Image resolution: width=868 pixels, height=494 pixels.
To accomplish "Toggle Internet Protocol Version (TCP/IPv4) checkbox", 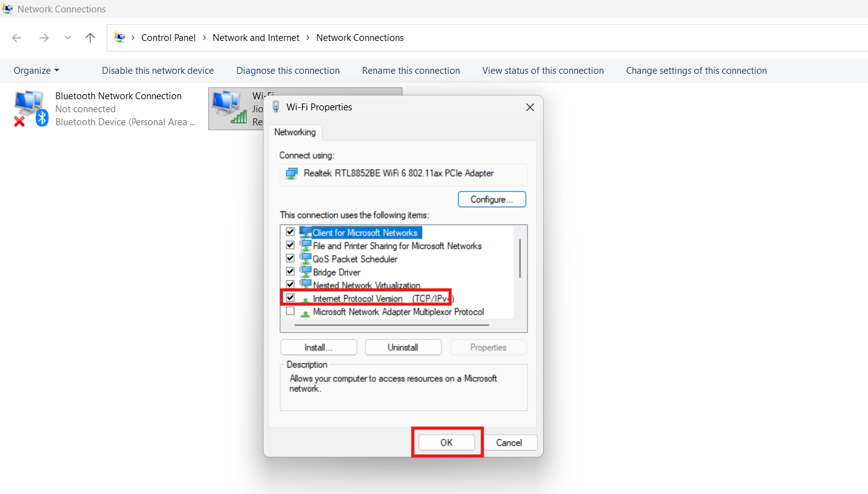I will click(290, 298).
